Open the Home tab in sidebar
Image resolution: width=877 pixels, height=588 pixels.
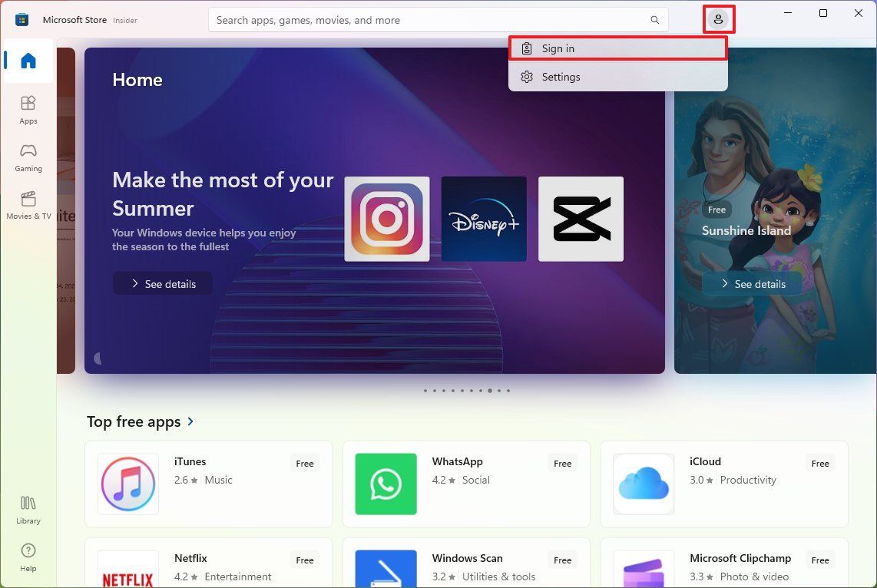pyautogui.click(x=28, y=61)
